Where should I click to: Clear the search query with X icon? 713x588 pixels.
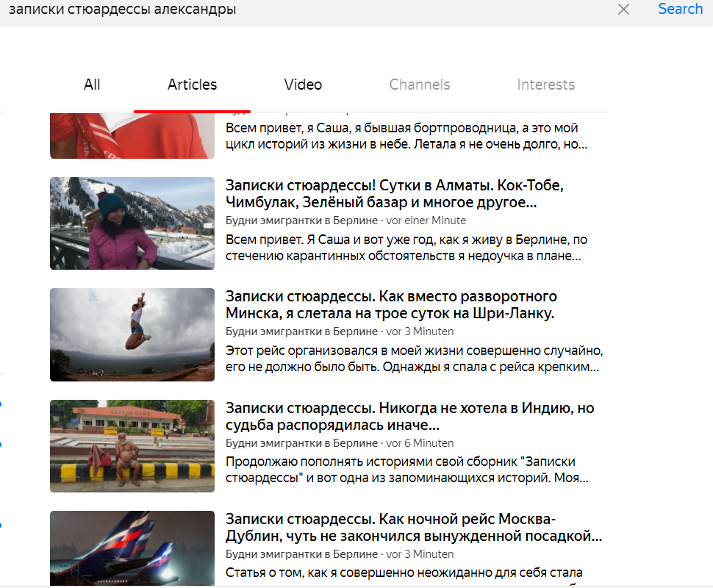(623, 9)
